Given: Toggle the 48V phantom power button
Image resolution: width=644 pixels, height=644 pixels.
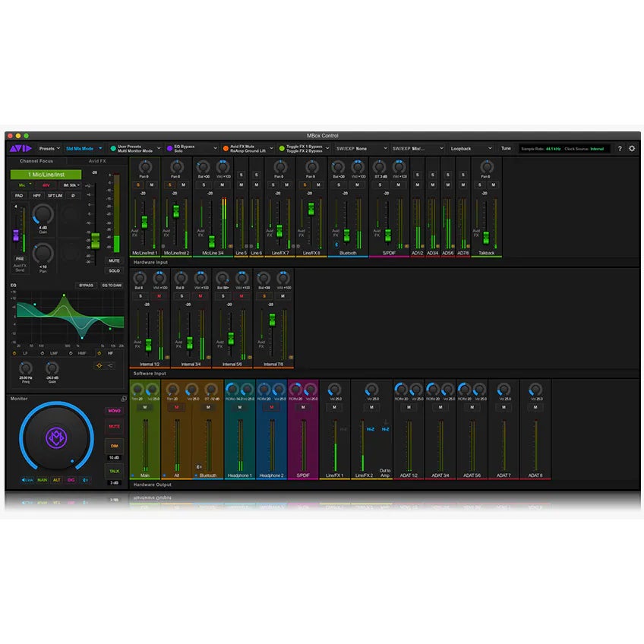Looking at the screenshot, I should [46, 185].
